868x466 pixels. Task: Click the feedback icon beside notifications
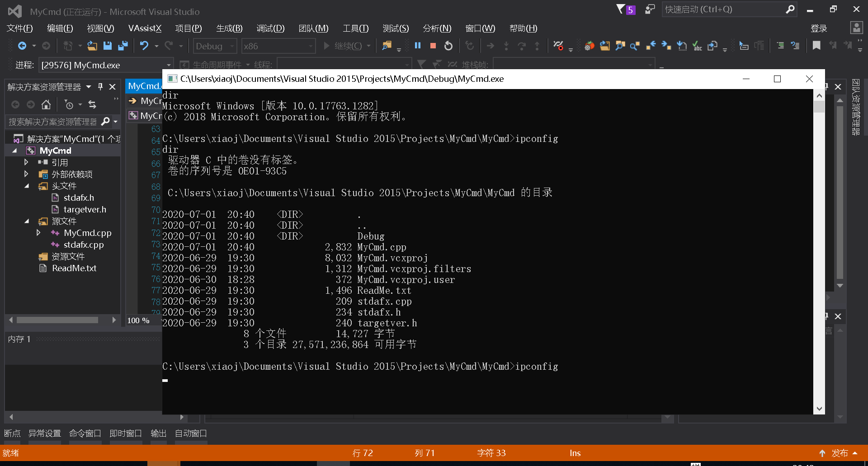tap(650, 9)
